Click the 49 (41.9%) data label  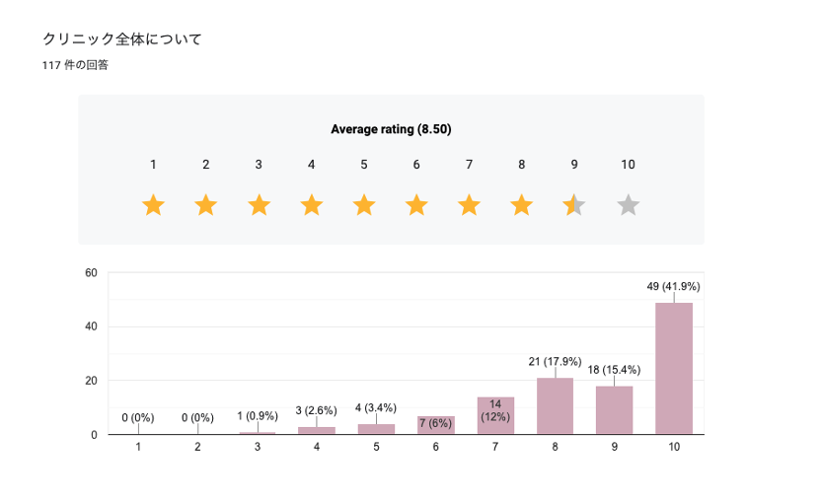click(x=673, y=286)
